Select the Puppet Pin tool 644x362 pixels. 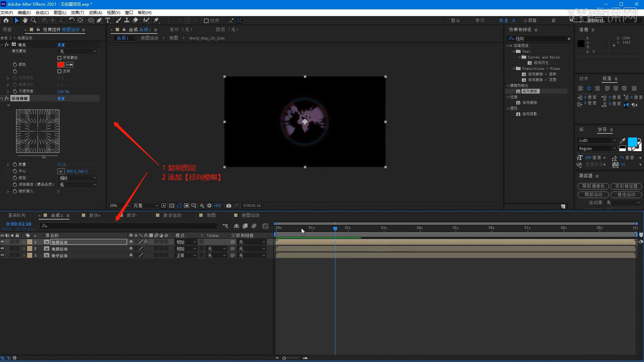pos(156,20)
